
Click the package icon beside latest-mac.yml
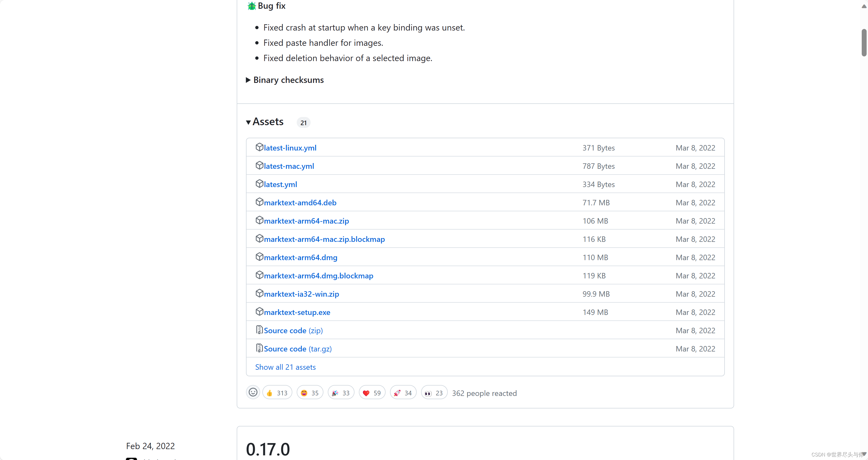(x=259, y=166)
